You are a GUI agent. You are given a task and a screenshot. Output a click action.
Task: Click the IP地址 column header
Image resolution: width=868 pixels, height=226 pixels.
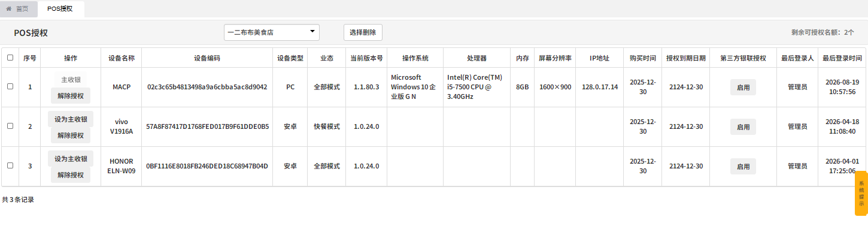(600, 58)
